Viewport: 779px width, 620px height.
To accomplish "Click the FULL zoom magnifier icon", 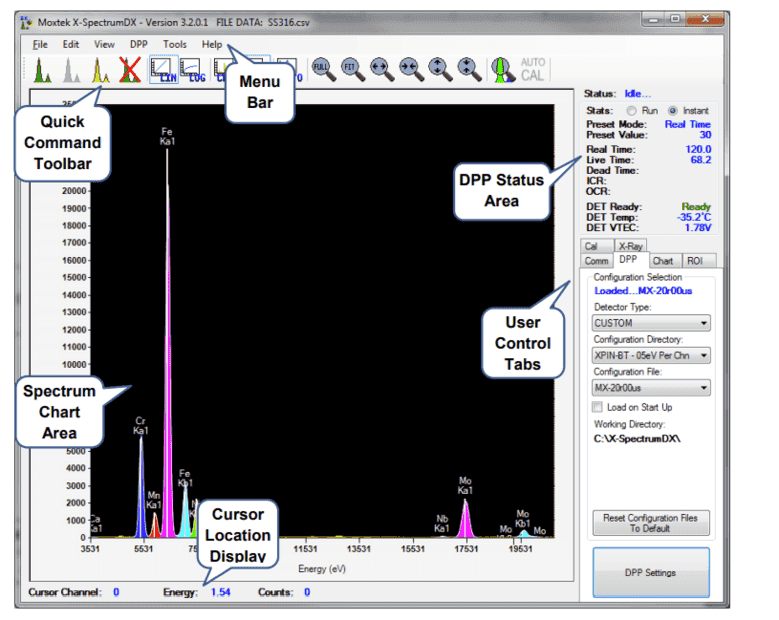I will point(323,70).
